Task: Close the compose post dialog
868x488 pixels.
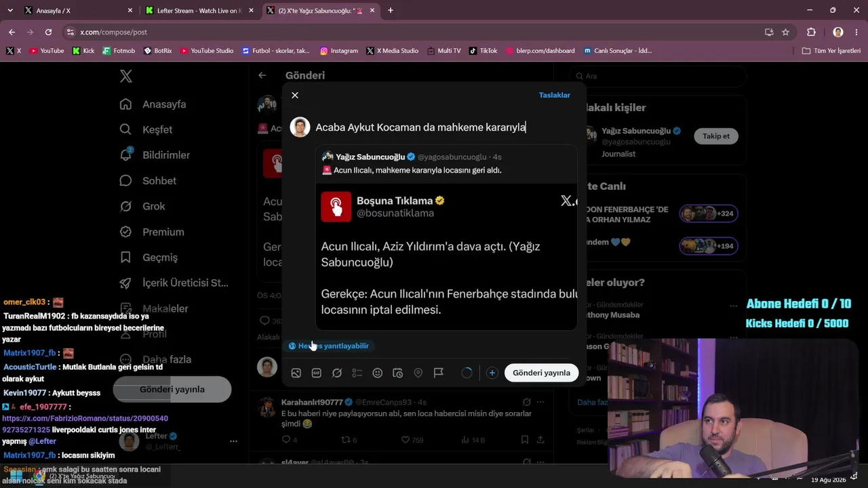Action: (295, 96)
